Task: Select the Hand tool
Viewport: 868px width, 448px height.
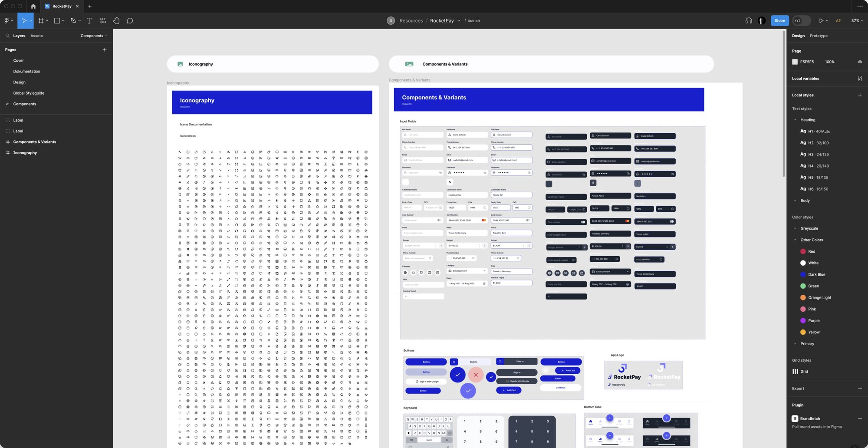Action: tap(116, 20)
